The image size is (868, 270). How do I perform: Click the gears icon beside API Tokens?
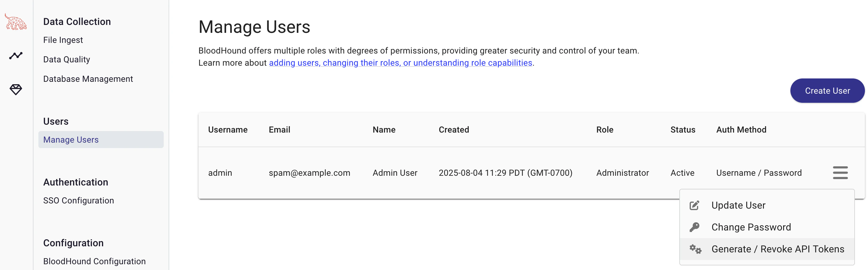[x=695, y=249]
